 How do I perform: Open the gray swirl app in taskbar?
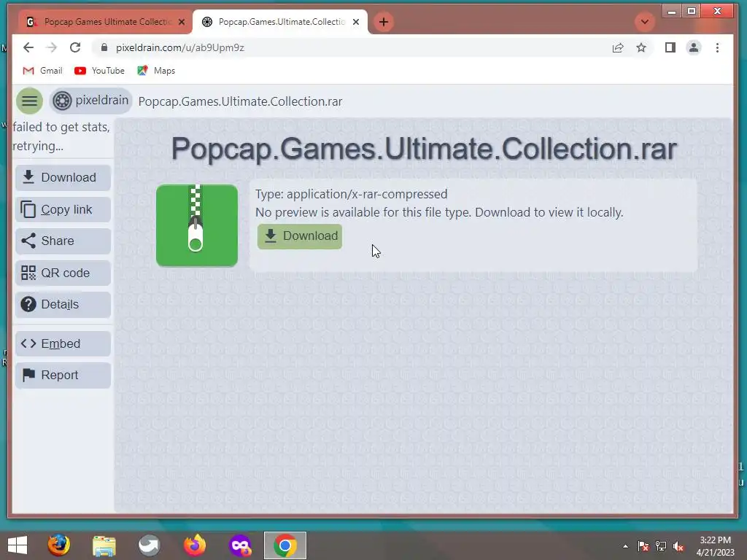point(149,545)
